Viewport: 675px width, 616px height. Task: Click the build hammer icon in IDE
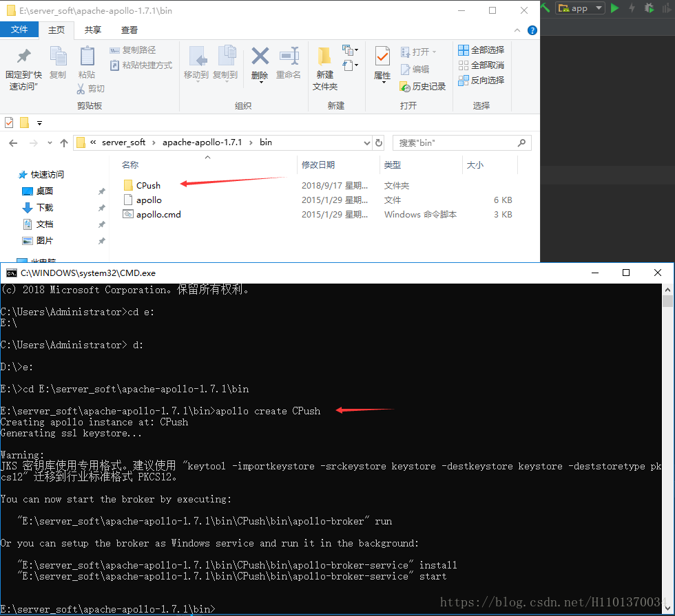pyautogui.click(x=546, y=8)
